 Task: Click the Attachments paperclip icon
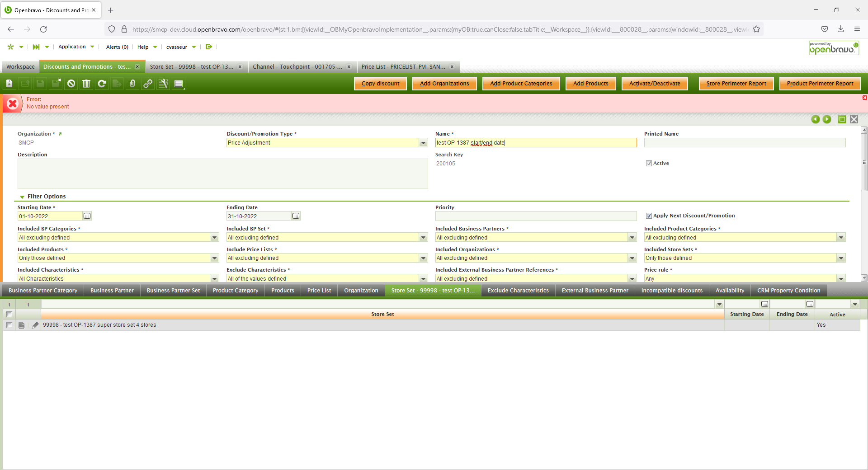(132, 84)
